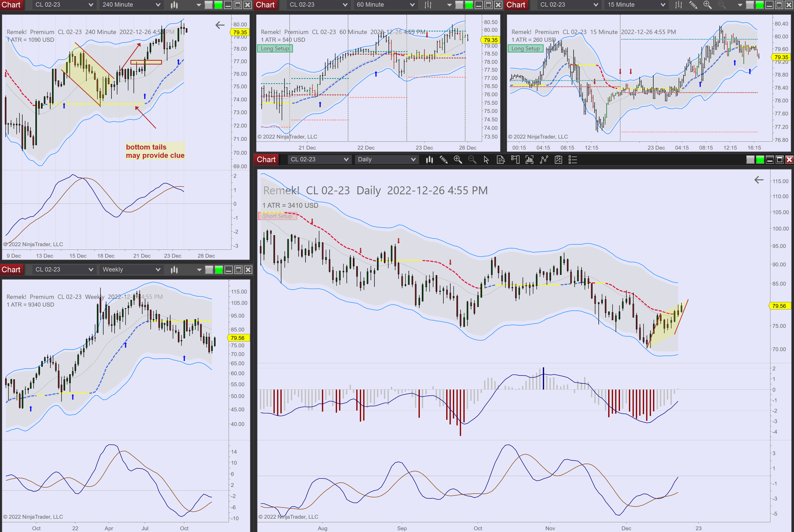Open Properties list icon on Daily chart toolbar

[573, 159]
